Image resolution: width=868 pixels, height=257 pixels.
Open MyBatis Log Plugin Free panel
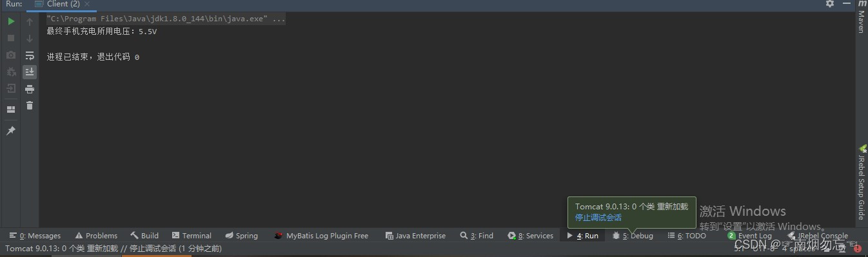(321, 236)
